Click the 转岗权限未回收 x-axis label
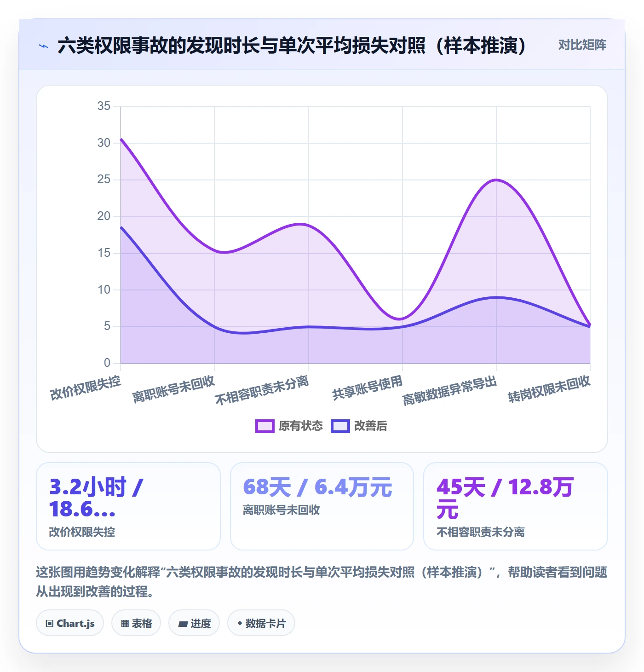644x672 pixels. (x=549, y=389)
